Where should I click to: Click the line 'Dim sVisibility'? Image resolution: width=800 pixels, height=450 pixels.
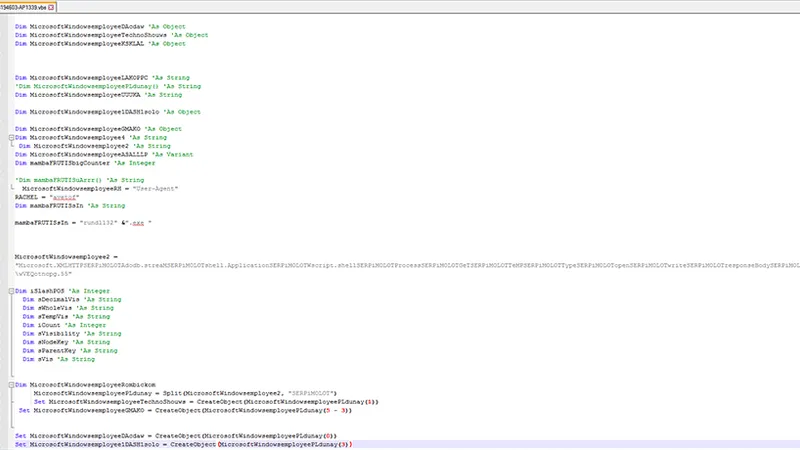72,334
